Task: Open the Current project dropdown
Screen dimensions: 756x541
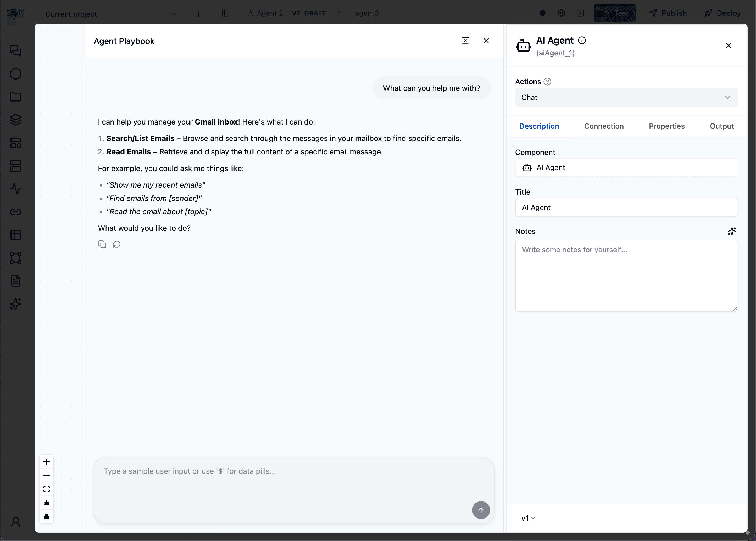Action: [111, 14]
